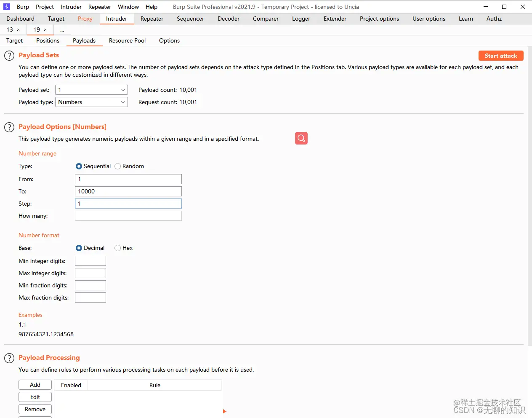Click the Enabled column header
532x418 pixels.
(x=71, y=385)
